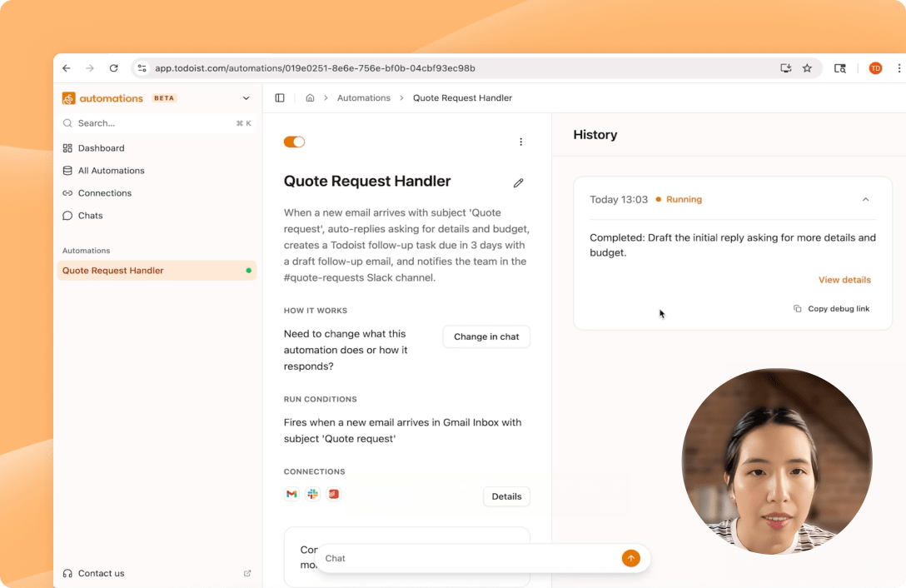
Task: Click the Running status label
Action: (x=684, y=199)
